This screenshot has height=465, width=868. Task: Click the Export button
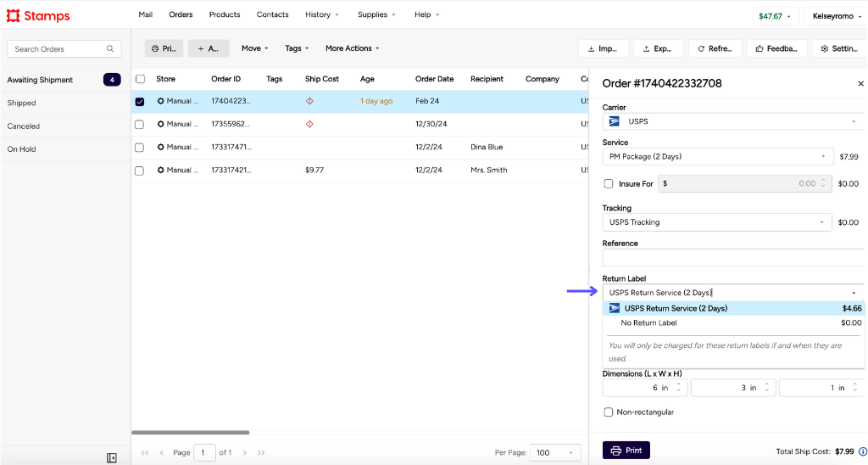pyautogui.click(x=658, y=48)
